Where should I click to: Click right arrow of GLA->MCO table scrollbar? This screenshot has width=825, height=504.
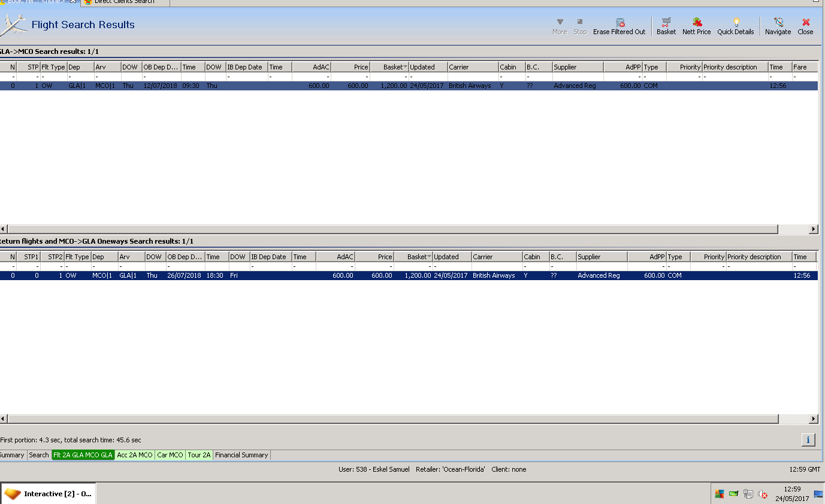813,229
